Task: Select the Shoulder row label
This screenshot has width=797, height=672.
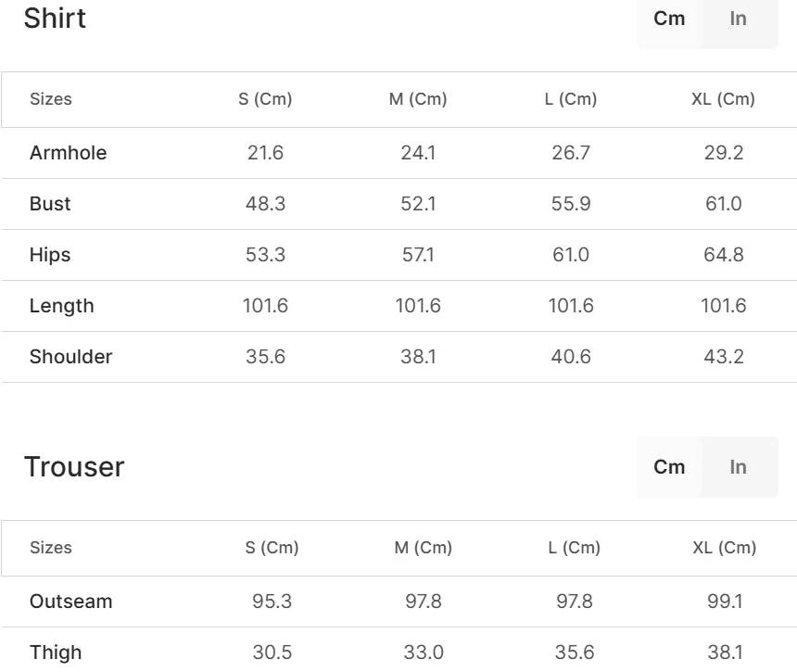Action: pos(70,357)
